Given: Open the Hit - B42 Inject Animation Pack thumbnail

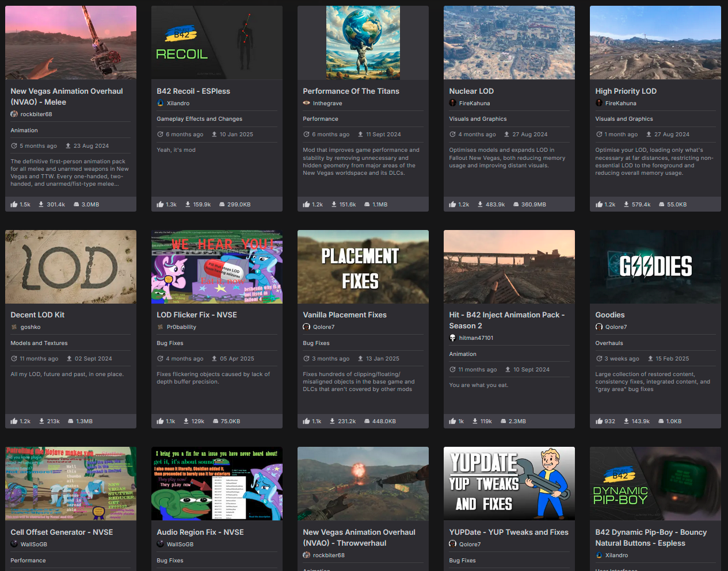Looking at the screenshot, I should coord(509,267).
